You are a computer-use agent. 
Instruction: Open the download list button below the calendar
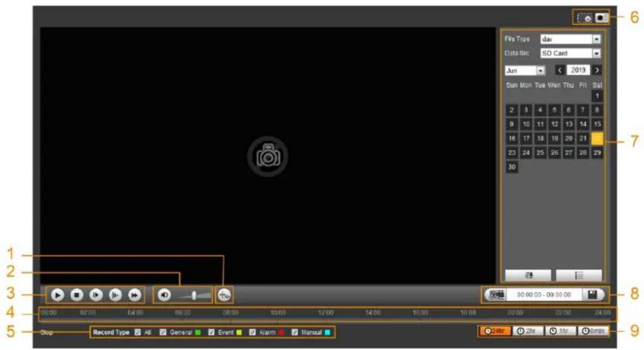point(528,275)
